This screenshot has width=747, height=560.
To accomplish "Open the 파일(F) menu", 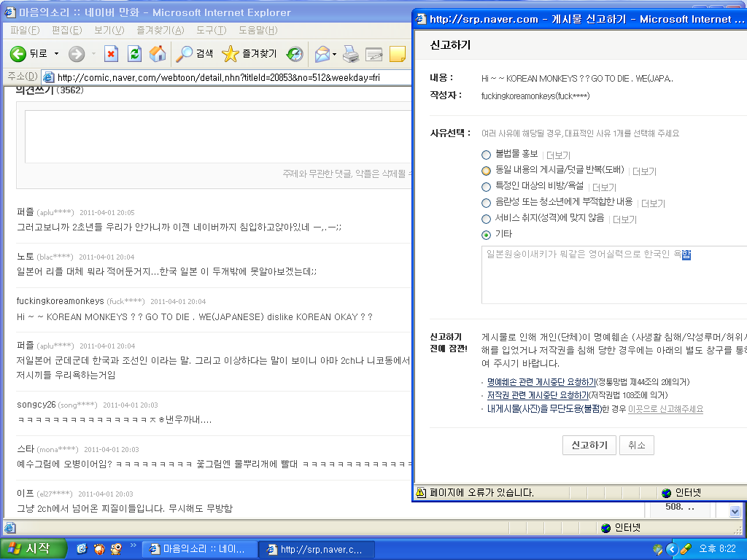I will (25, 30).
